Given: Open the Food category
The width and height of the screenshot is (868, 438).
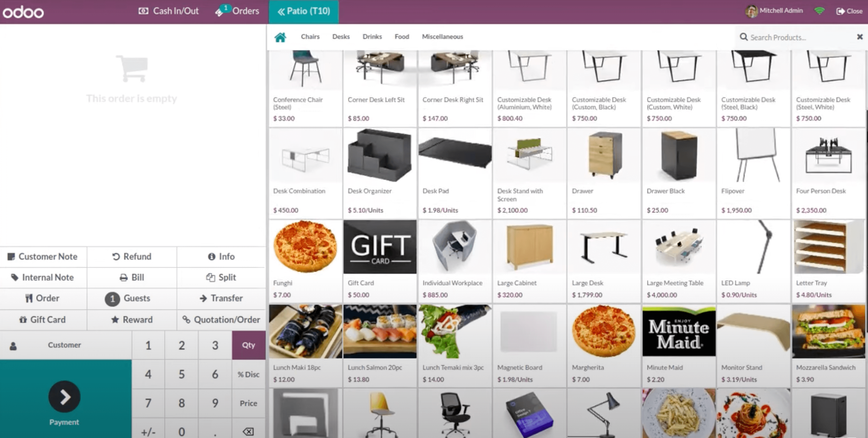Looking at the screenshot, I should pyautogui.click(x=402, y=36).
